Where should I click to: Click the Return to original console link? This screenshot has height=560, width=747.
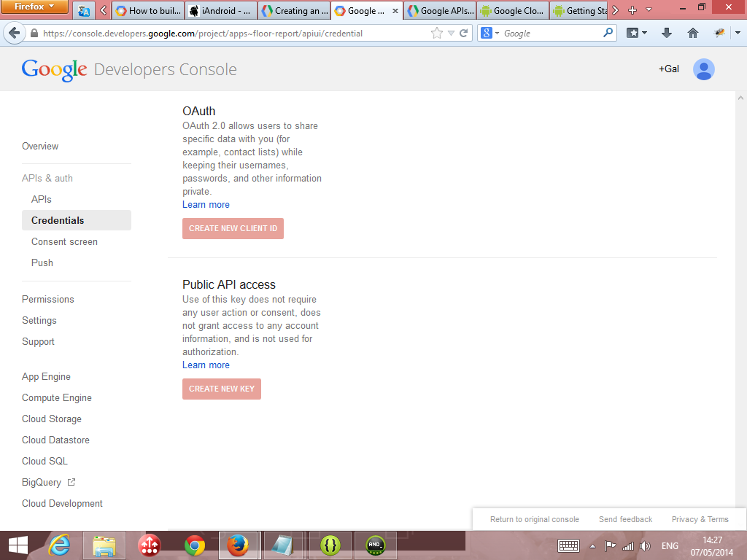(534, 519)
